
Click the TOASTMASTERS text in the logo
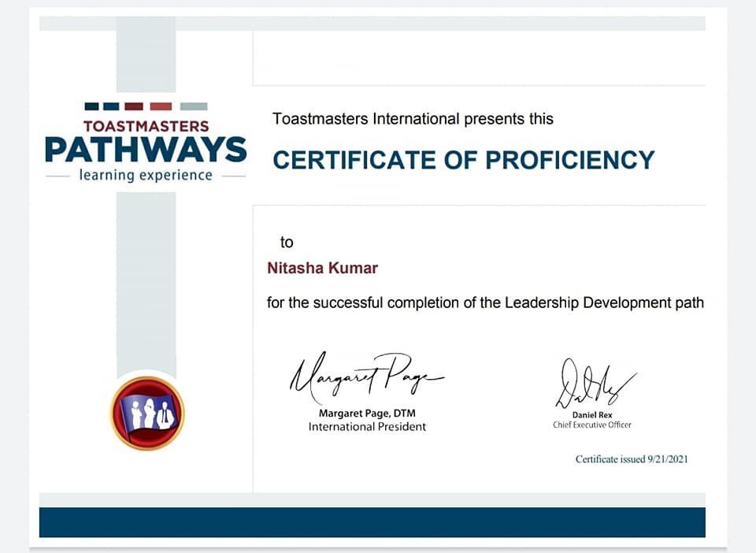[146, 126]
